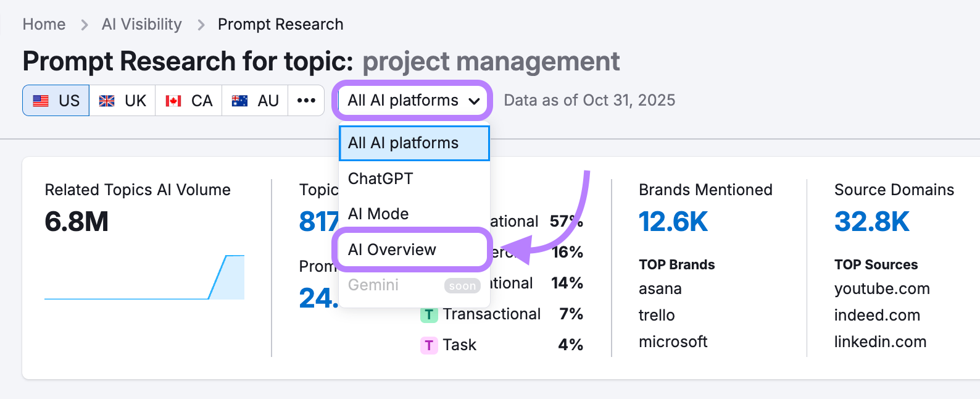Click the Source Domains heading
This screenshot has height=399, width=980.
pos(894,190)
